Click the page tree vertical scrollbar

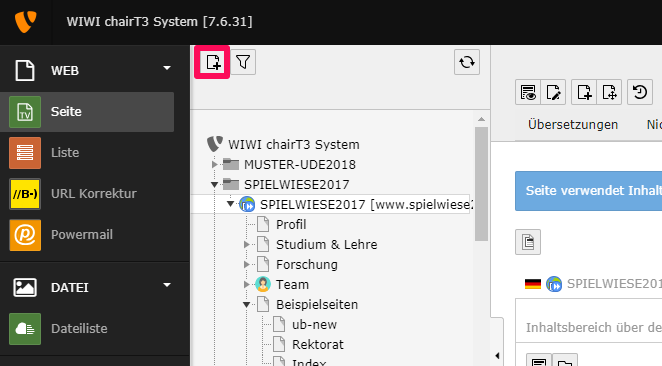[x=481, y=184]
